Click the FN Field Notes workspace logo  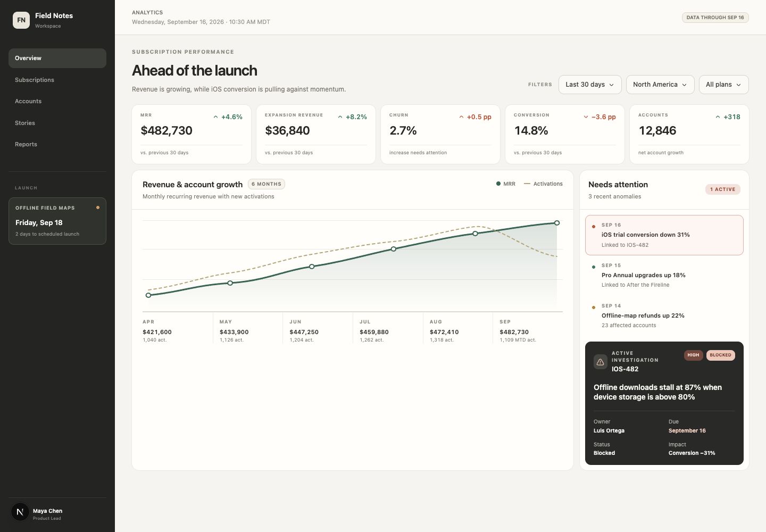pos(21,20)
